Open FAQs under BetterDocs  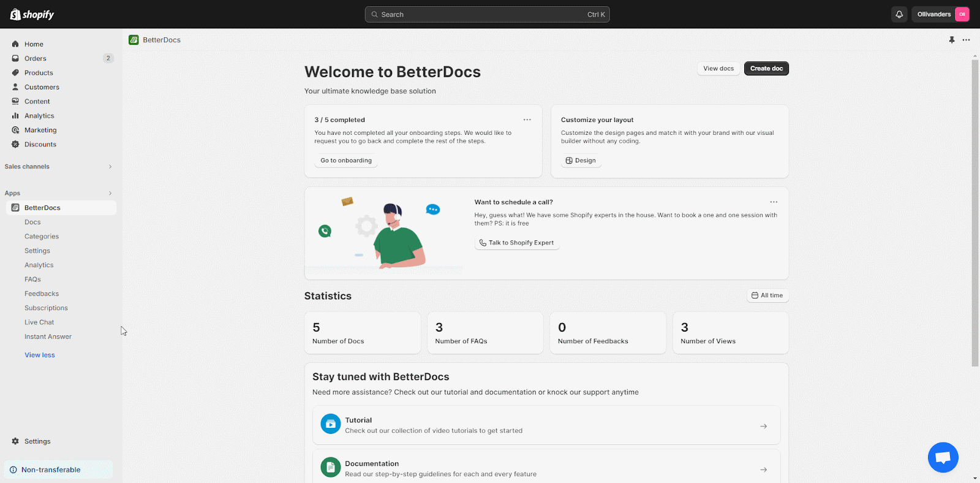click(32, 280)
